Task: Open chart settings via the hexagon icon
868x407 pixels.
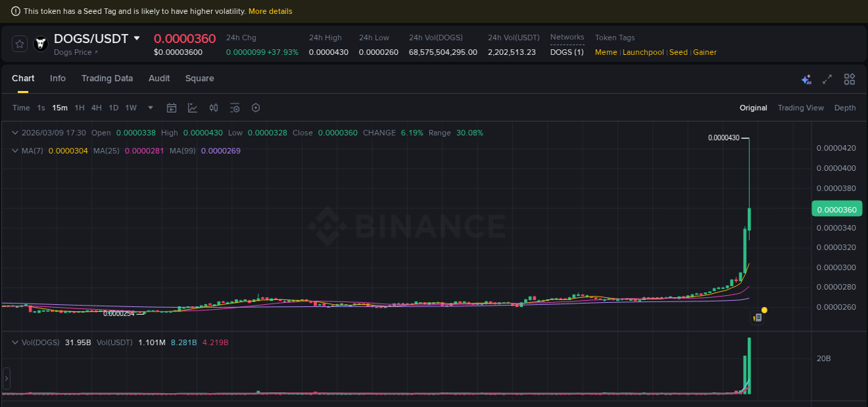Action: click(256, 108)
